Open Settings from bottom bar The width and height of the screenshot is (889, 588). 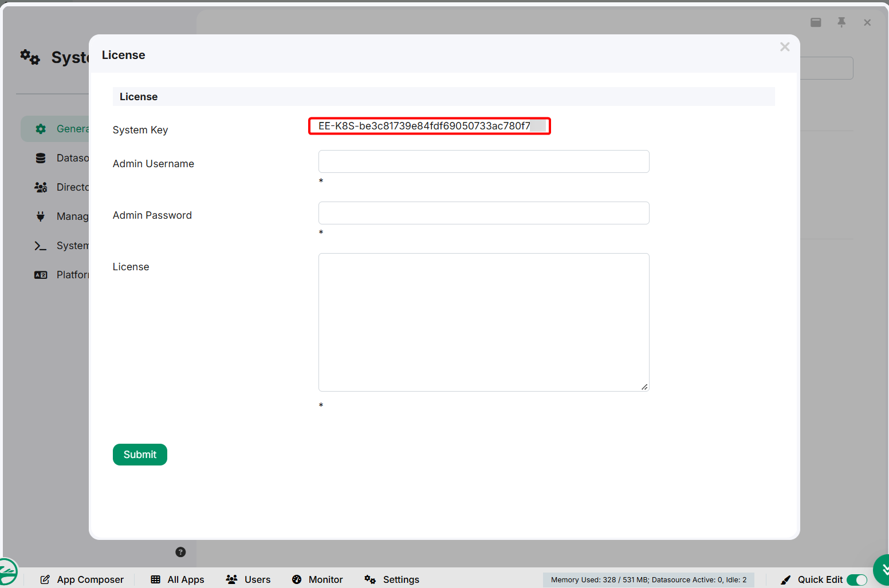pos(392,579)
